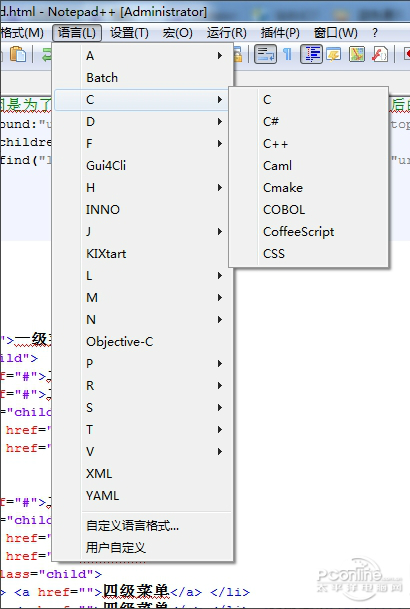Select C in the C submenu
Image resolution: width=410 pixels, height=609 pixels.
[x=309, y=100]
